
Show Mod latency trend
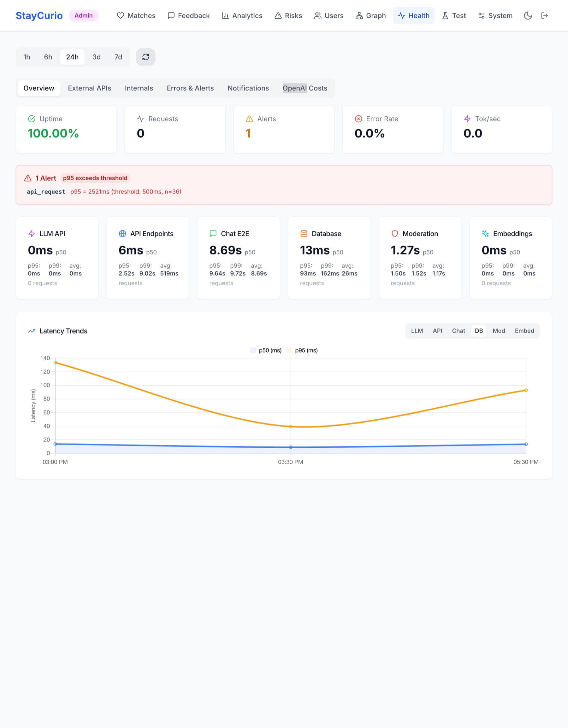tap(499, 331)
